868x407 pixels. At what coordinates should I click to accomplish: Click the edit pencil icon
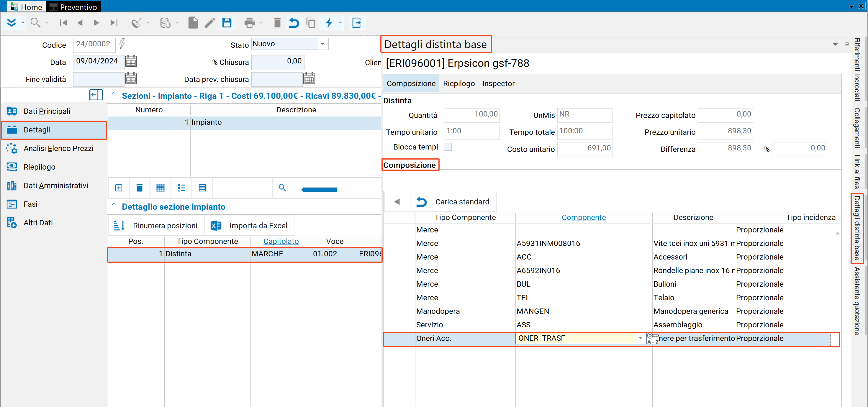point(209,23)
